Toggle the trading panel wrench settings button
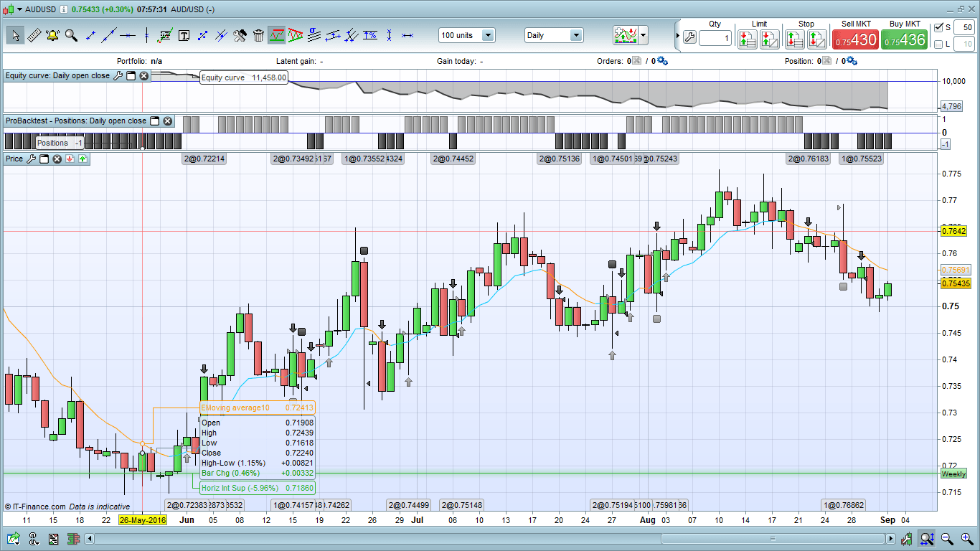This screenshot has width=980, height=551. pyautogui.click(x=689, y=37)
